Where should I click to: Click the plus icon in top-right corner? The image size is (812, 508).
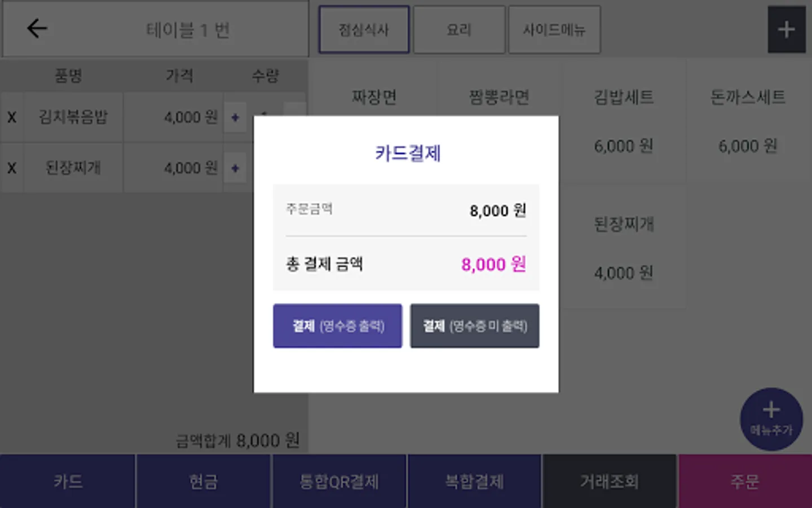coord(786,29)
